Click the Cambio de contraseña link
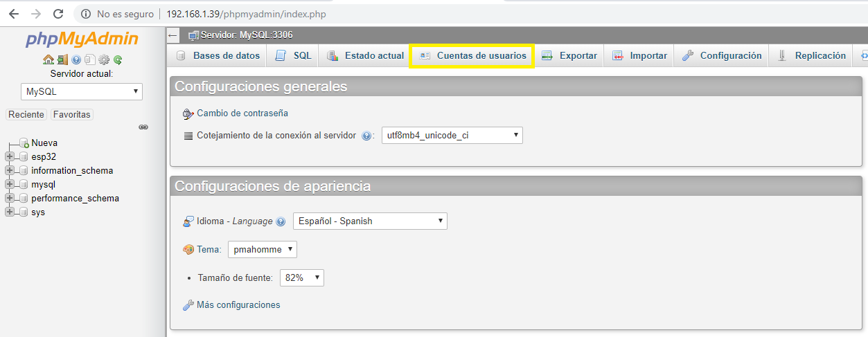Viewport: 868px width, 337px height. pos(242,113)
